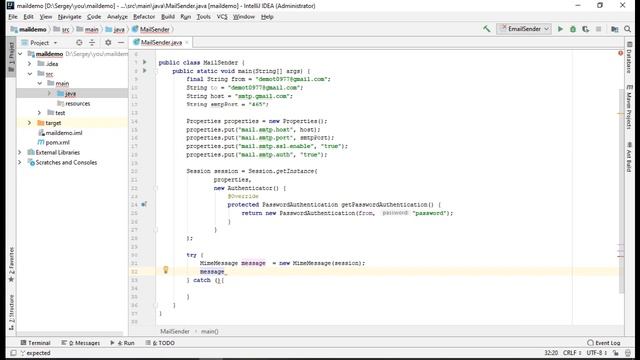Expand Scratches and Consoles node
The width and height of the screenshot is (640, 360).
click(20, 162)
